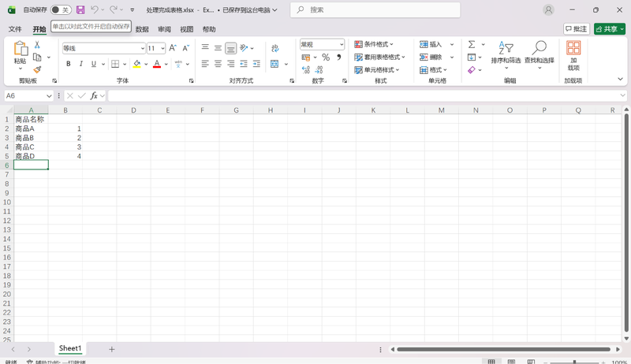The width and height of the screenshot is (631, 364).
Task: Click the Decrease Indent icon
Action: [x=244, y=64]
